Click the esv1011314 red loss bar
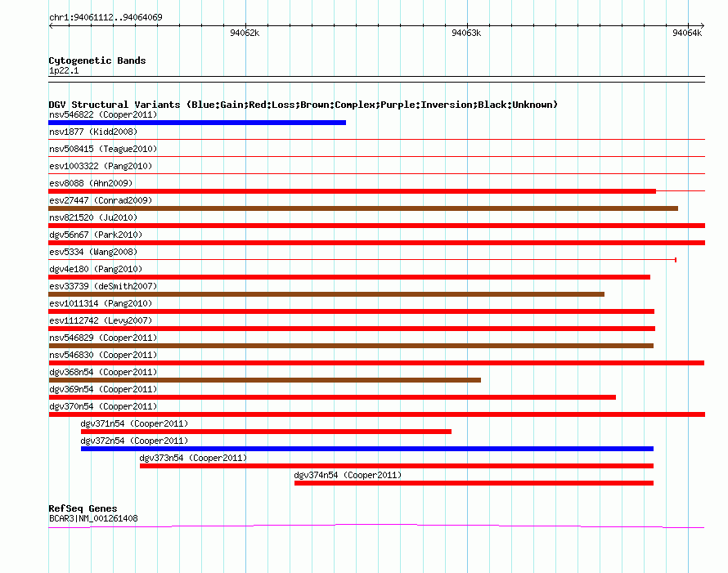Viewport: 728px width, 573px height. 352,311
